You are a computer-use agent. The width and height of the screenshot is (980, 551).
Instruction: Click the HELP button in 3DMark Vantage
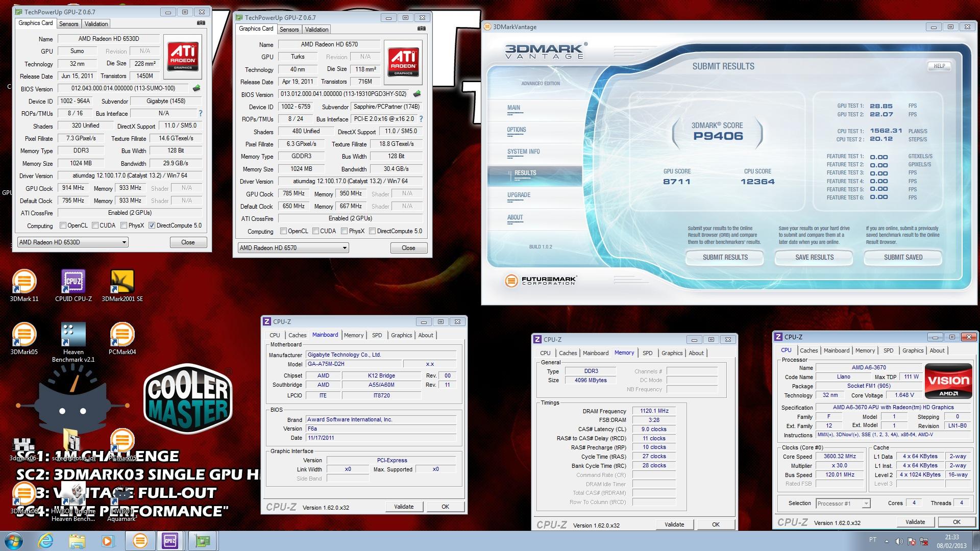coord(939,66)
